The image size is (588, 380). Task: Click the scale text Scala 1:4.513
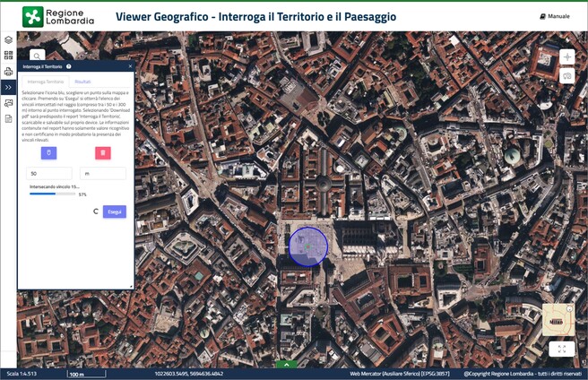coord(22,374)
